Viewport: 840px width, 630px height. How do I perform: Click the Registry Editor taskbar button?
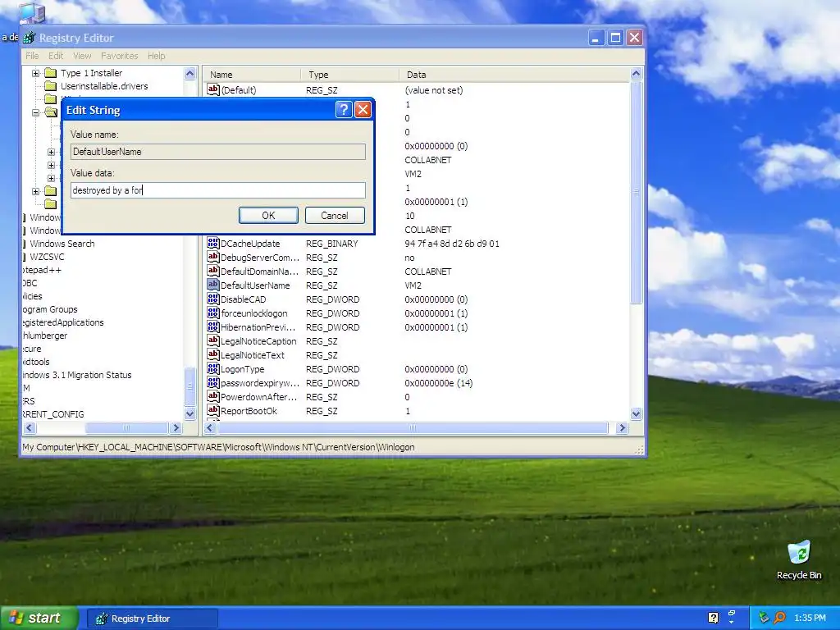click(153, 619)
